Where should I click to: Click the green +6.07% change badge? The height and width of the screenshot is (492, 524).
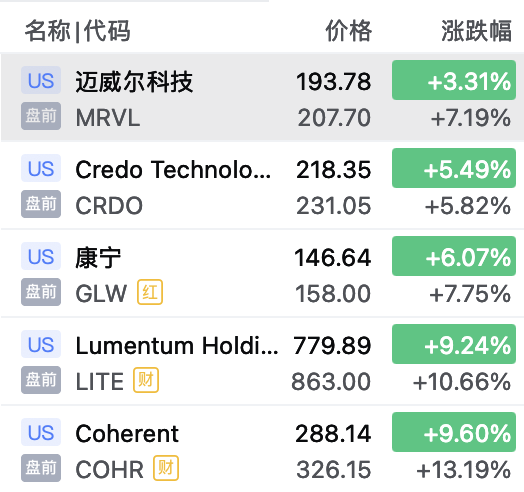[454, 256]
